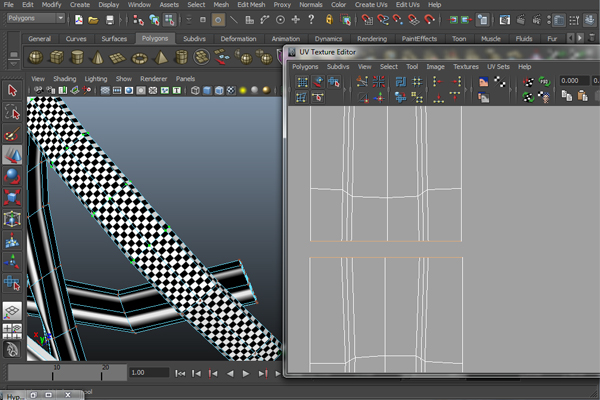Create a polygon pyramid from the shelf
Viewport: 600px width, 400px height.
pyautogui.click(x=160, y=57)
